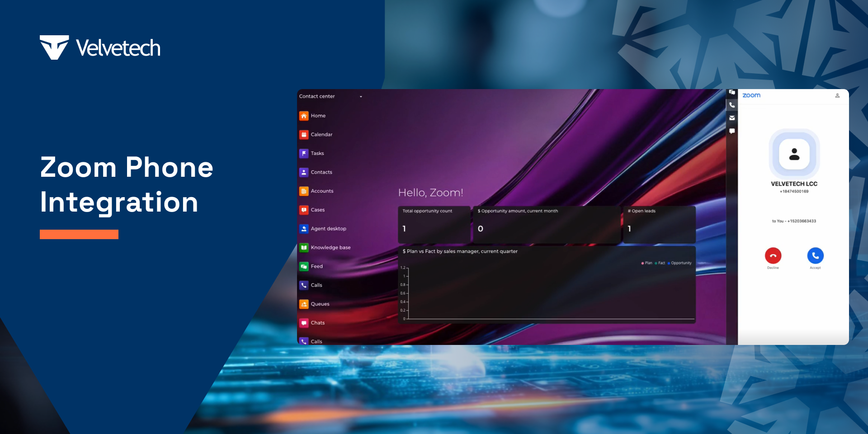The width and height of the screenshot is (868, 434).
Task: Open the feed conversations panel icon
Action: tap(732, 92)
